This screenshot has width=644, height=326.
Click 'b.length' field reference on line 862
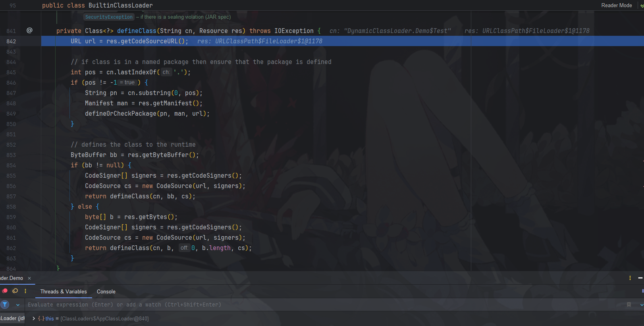pyautogui.click(x=216, y=248)
